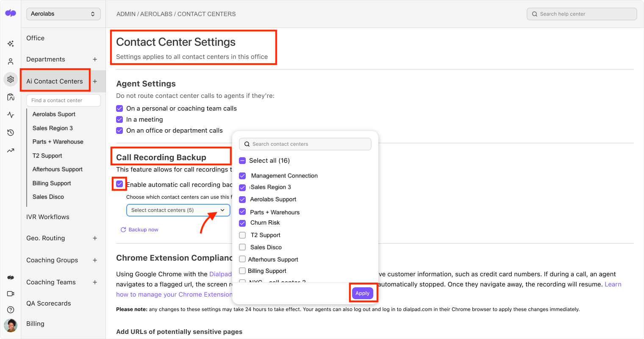Image resolution: width=644 pixels, height=339 pixels.
Task: Click the Find a contact center field
Action: tap(64, 100)
